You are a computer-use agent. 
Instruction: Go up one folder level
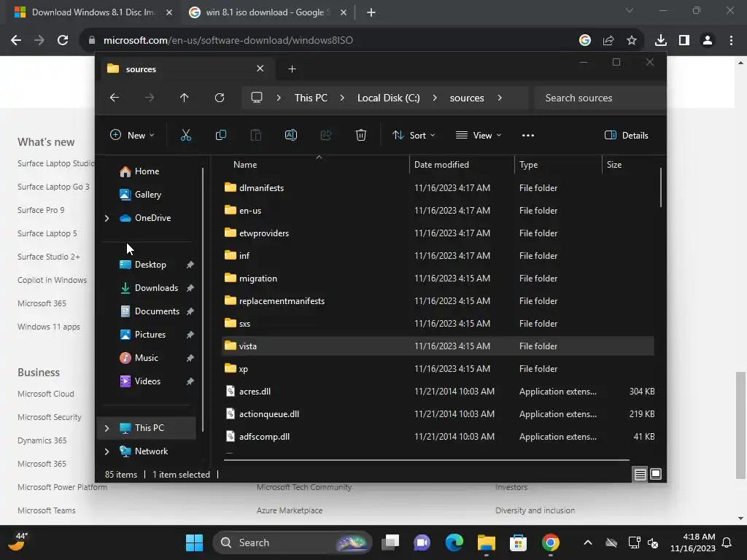(185, 98)
